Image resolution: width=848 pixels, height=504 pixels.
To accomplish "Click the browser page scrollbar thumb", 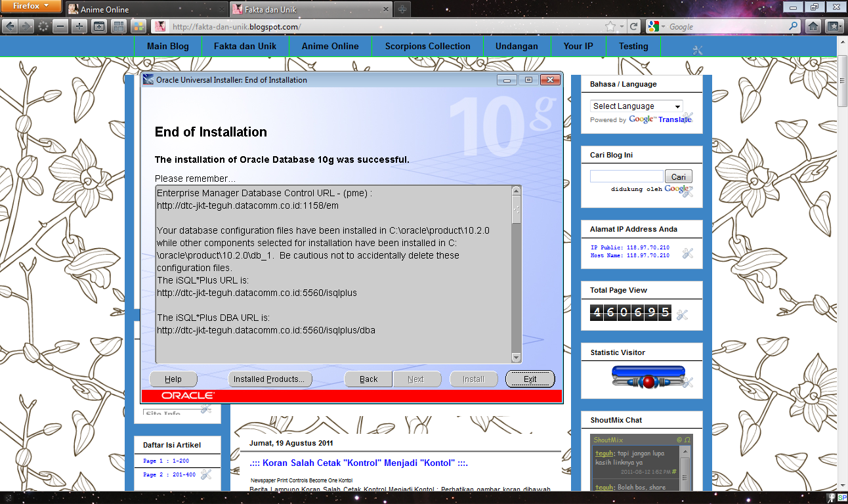I will coord(842,80).
